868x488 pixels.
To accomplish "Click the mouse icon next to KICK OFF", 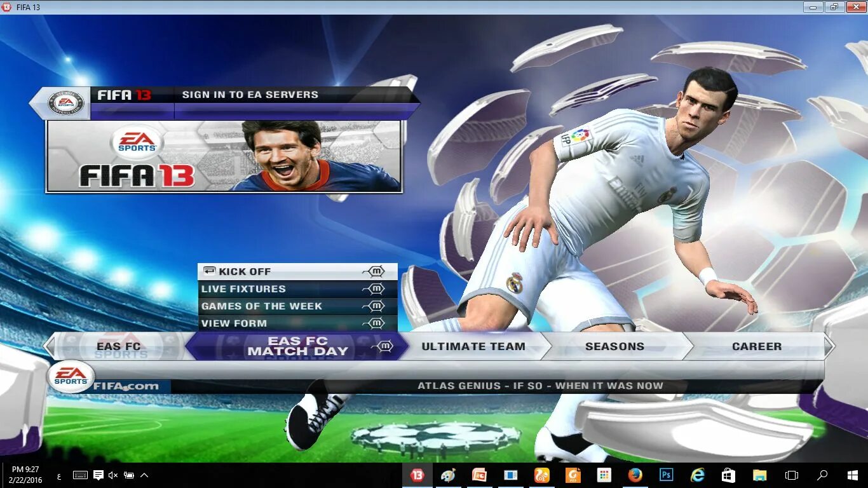I will (x=375, y=271).
